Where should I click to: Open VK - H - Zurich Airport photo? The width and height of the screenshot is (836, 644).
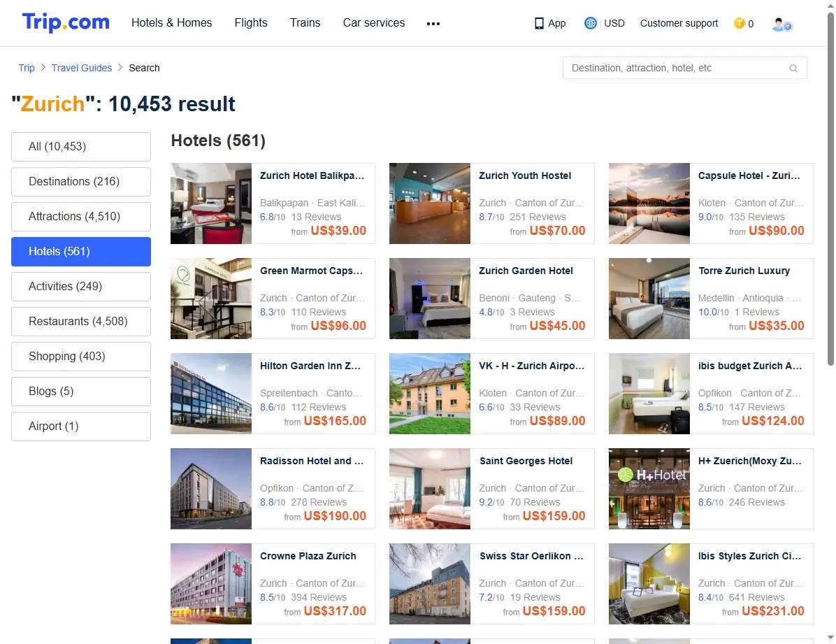[430, 393]
